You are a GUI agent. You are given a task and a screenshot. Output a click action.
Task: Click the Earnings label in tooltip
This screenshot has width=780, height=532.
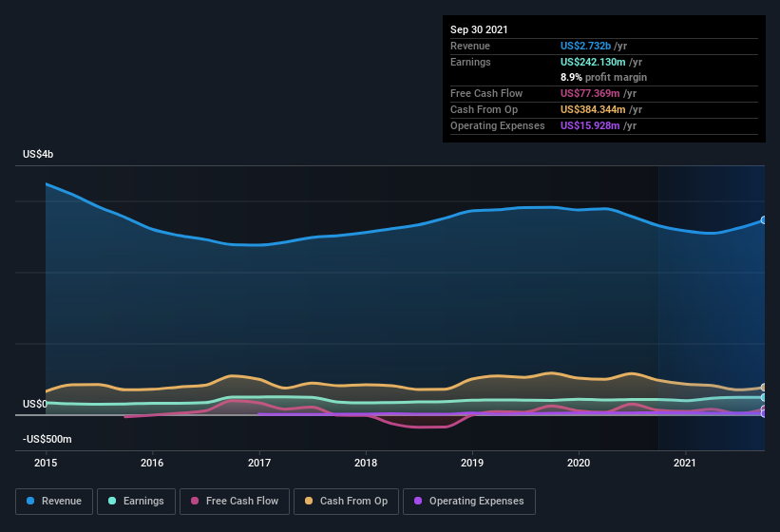(x=470, y=62)
